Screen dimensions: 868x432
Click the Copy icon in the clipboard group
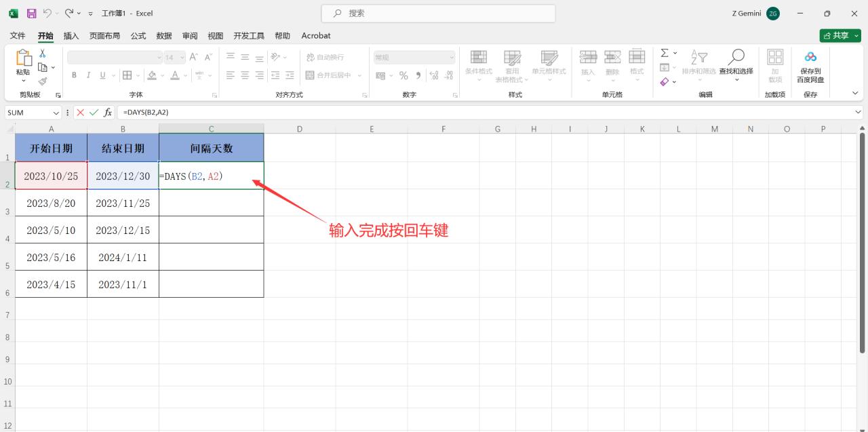coord(43,67)
